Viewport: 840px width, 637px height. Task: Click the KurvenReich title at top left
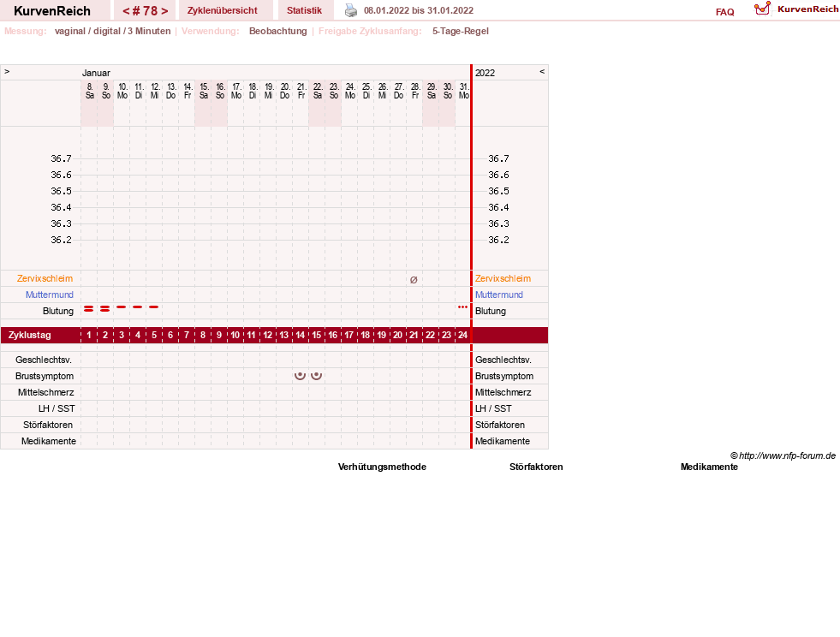[52, 11]
